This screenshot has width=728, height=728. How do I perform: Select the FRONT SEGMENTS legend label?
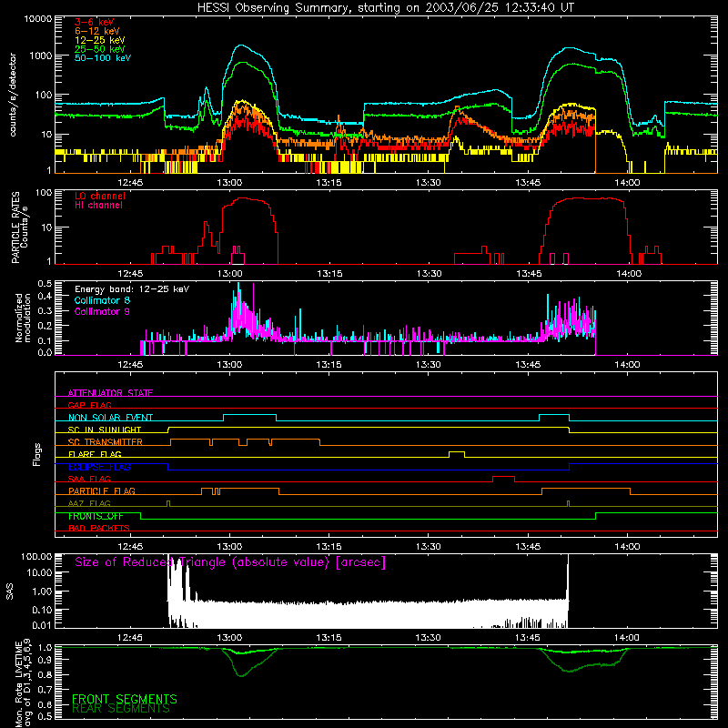pos(125,699)
